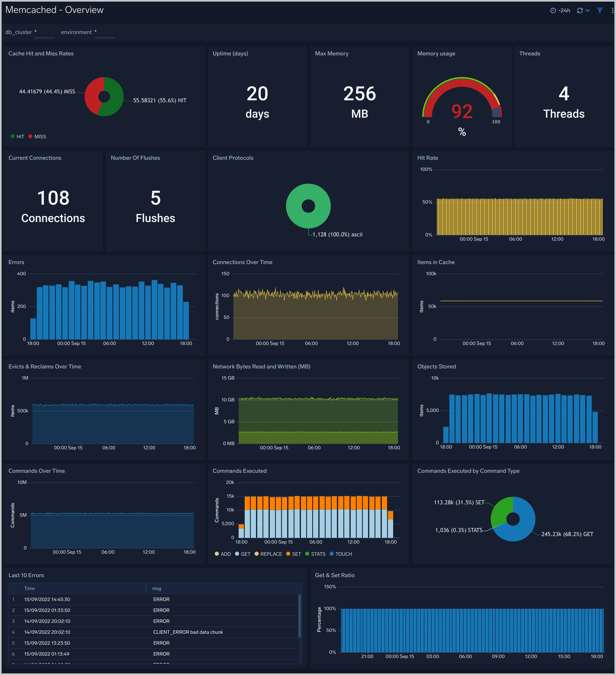Click the 44.41679 (44.4%) MISS label
The width and height of the screenshot is (616, 675).
pos(47,91)
